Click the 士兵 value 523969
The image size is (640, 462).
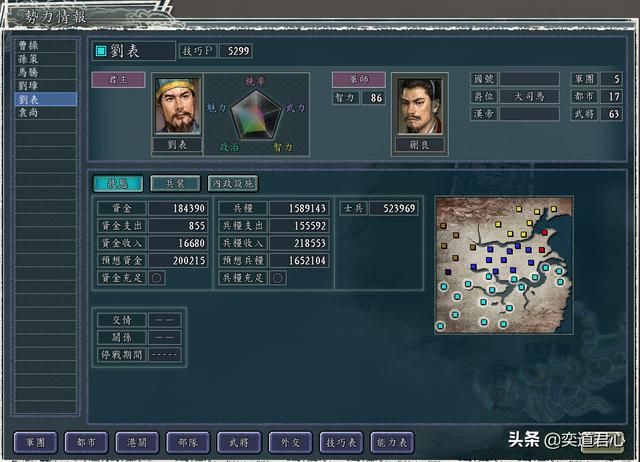[394, 209]
